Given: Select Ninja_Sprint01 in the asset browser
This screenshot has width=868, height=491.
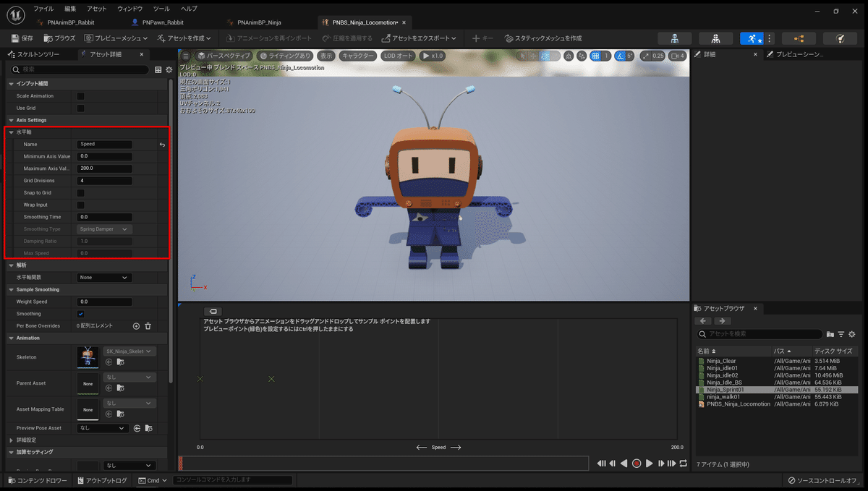Looking at the screenshot, I should click(x=776, y=390).
